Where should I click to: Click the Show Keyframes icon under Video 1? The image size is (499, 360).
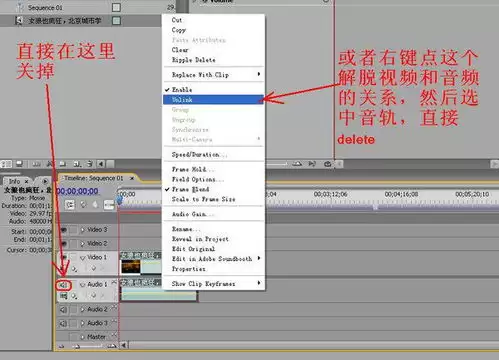coord(74,269)
